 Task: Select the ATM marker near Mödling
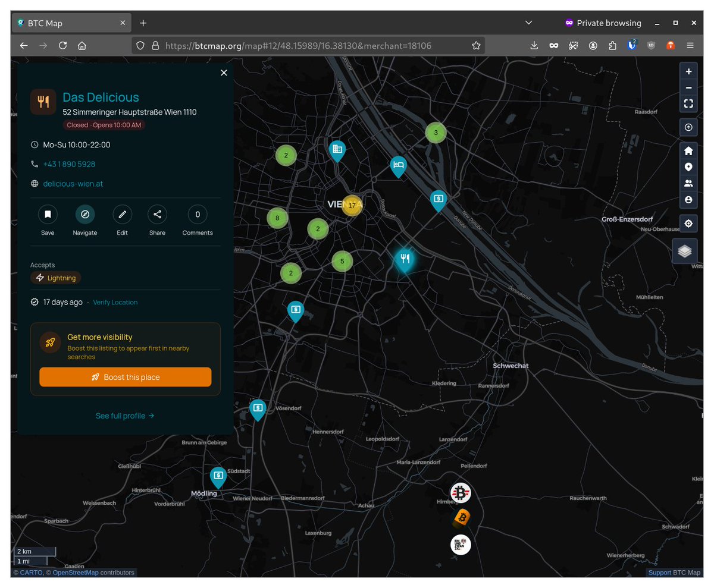pos(218,477)
